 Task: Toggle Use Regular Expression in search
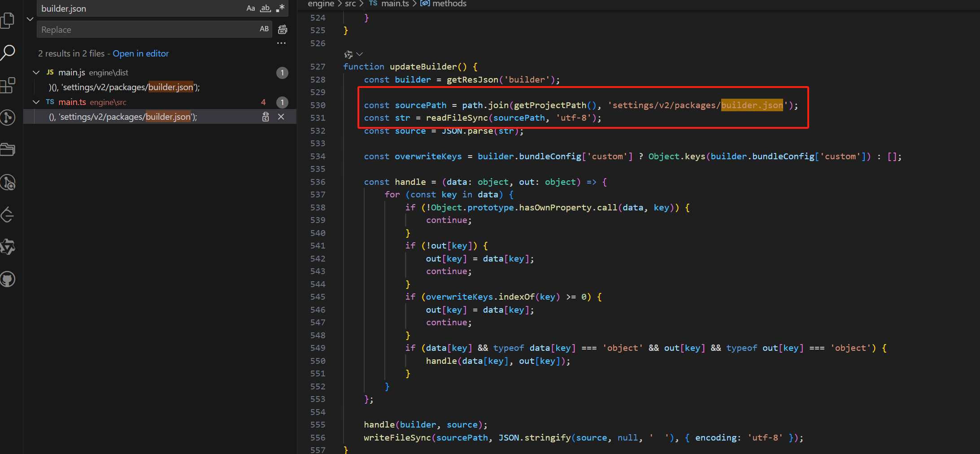[280, 8]
